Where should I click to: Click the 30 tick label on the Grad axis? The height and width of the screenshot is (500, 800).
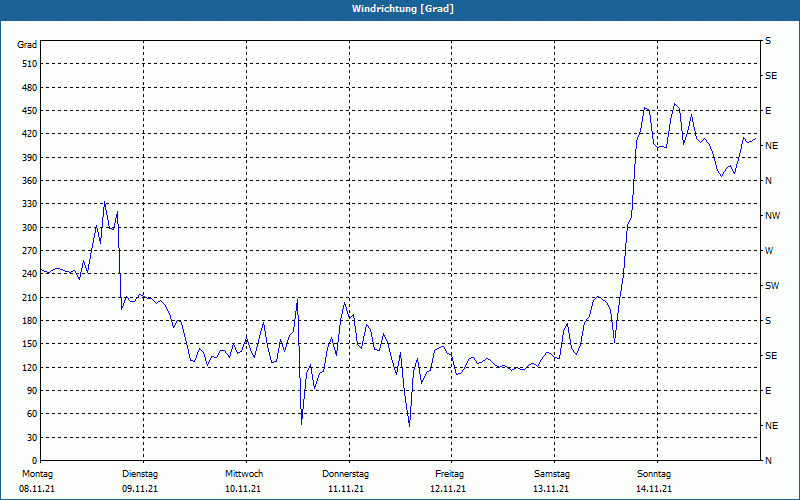pos(32,438)
